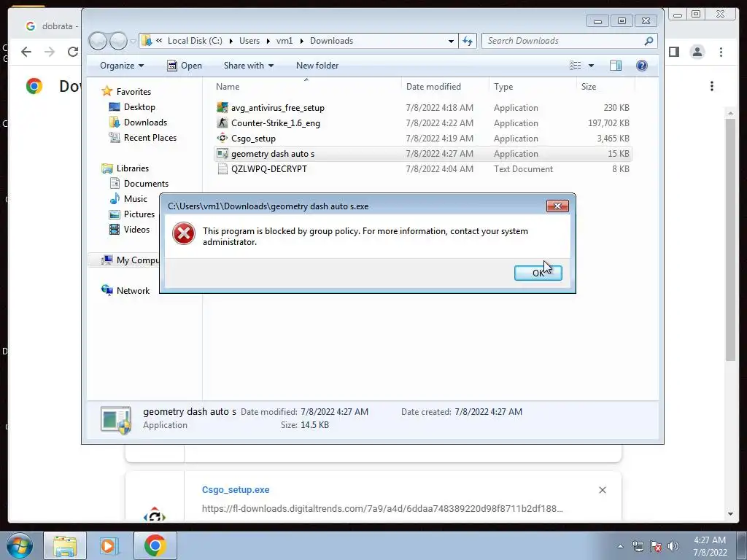Expand the arrow after Users in breadcrumb
Viewport: 747px width, 560px height.
click(x=268, y=41)
